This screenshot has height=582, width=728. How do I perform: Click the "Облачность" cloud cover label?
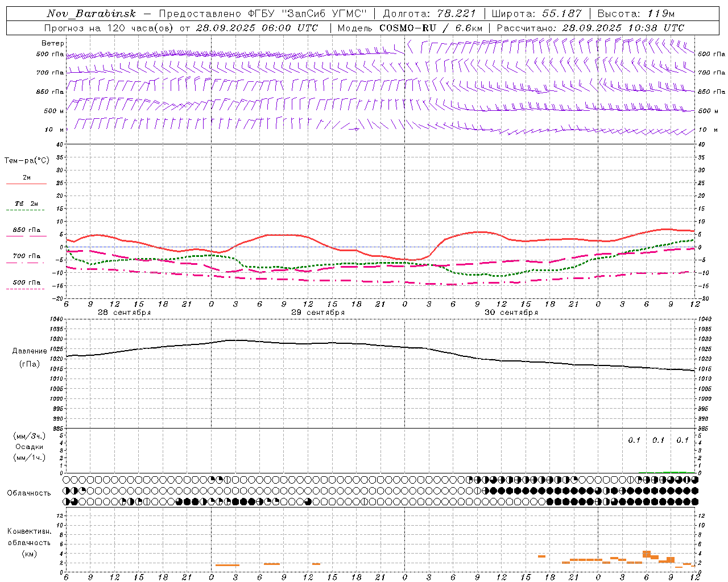pyautogui.click(x=29, y=493)
